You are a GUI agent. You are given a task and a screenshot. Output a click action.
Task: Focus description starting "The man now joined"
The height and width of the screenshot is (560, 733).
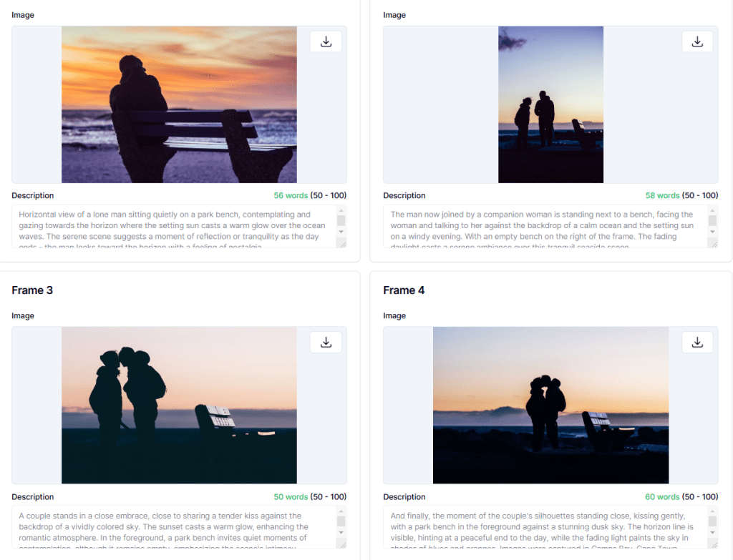point(544,226)
